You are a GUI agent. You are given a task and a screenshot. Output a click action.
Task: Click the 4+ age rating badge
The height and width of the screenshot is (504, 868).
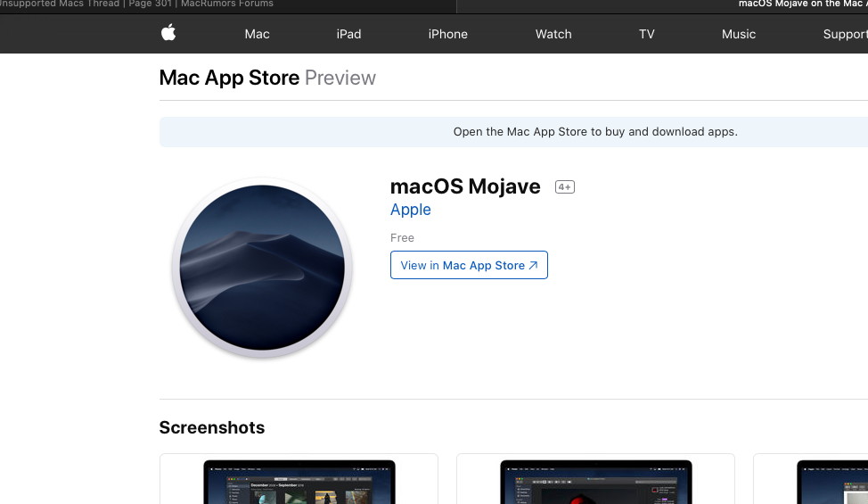pos(565,187)
